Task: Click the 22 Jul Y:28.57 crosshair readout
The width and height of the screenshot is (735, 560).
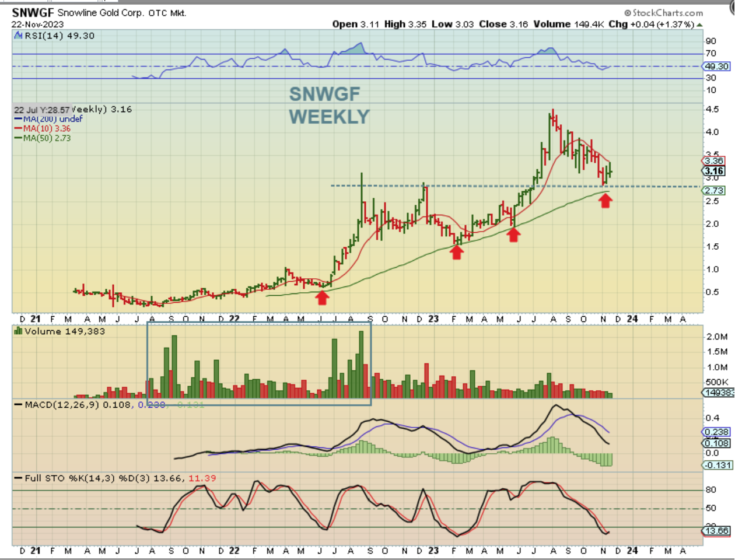Action: pyautogui.click(x=42, y=110)
